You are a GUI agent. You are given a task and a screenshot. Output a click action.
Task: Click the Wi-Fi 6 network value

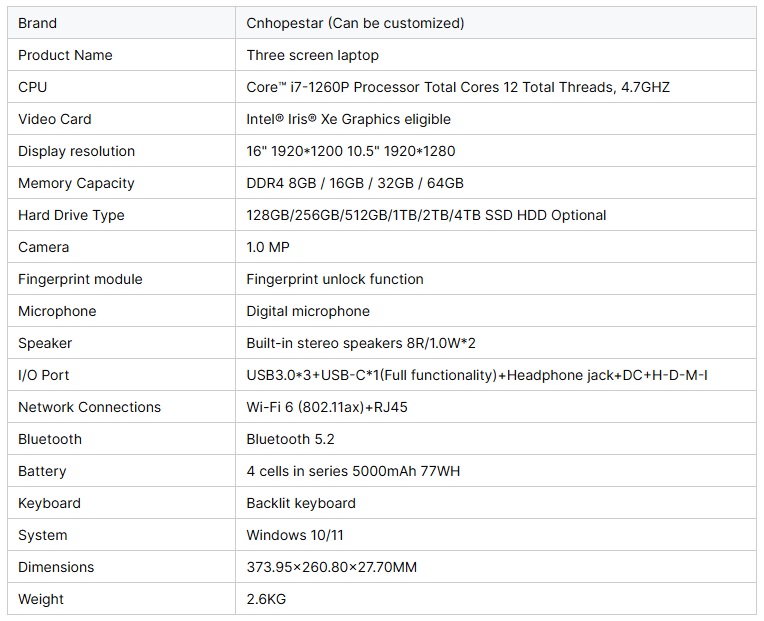(327, 407)
